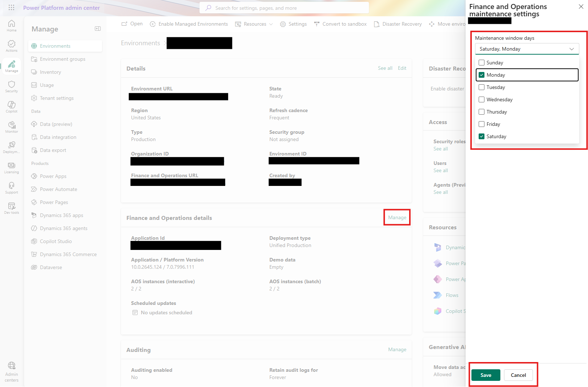
Task: Open Security in left rail
Action: pos(12,86)
